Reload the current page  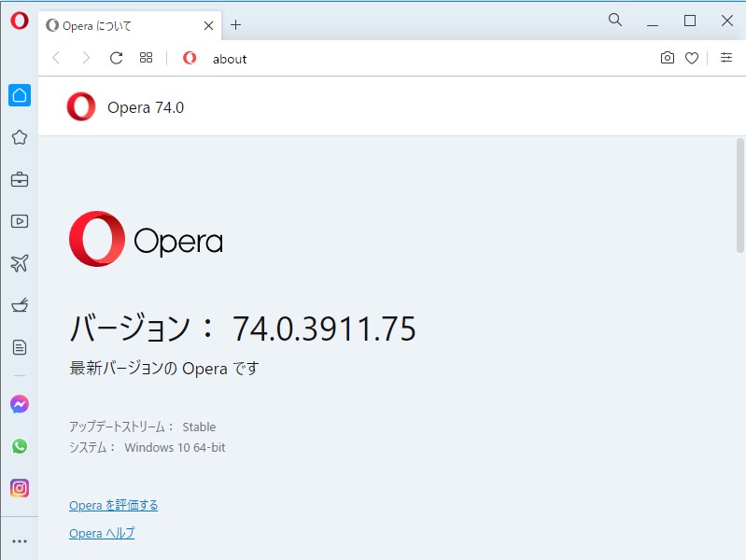(116, 58)
